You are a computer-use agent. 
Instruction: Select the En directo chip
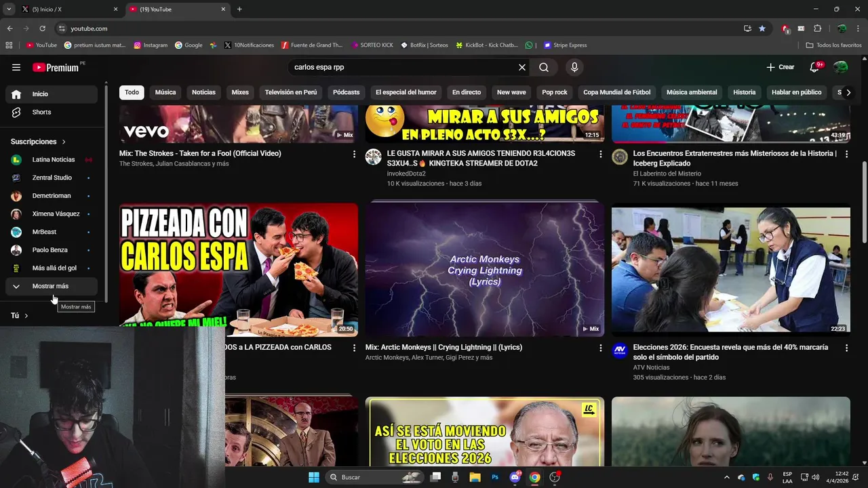[x=467, y=92]
